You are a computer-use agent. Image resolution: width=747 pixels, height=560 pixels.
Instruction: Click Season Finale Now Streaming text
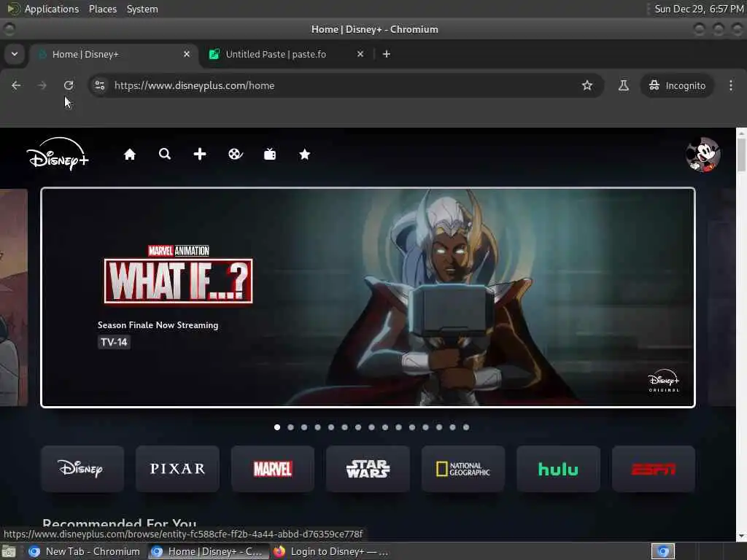pos(158,324)
